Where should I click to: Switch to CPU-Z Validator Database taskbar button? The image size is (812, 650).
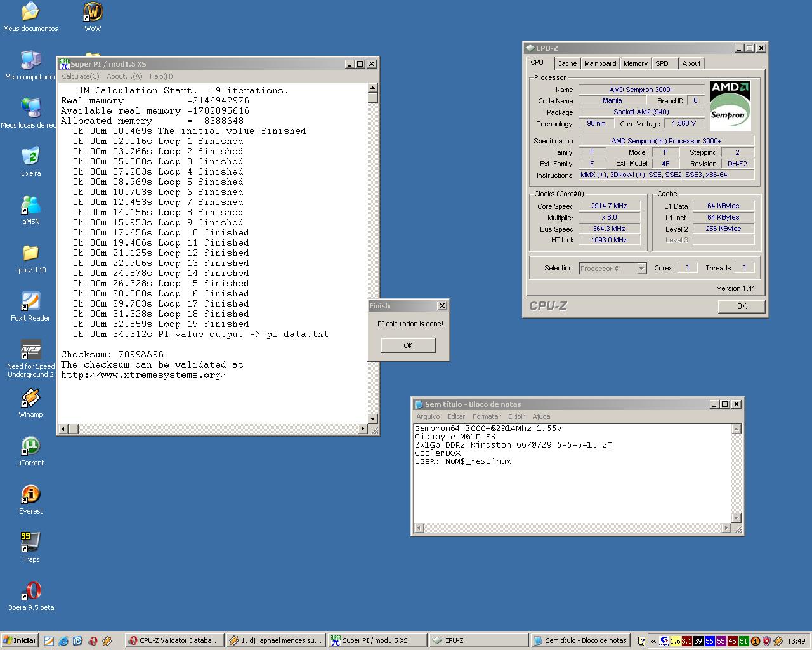point(173,641)
